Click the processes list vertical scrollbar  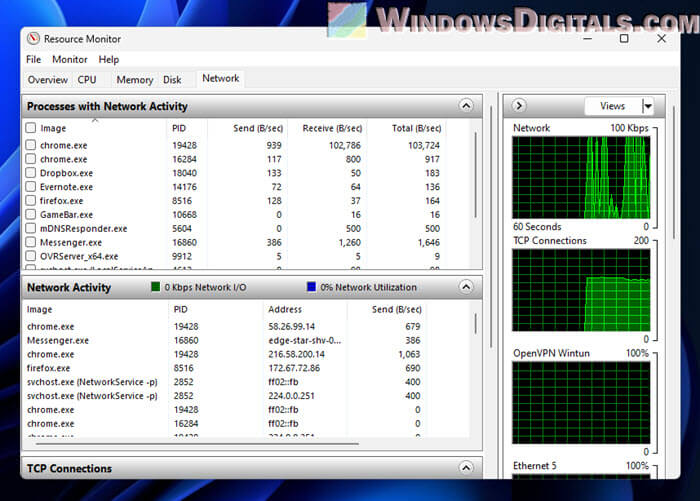tap(475, 175)
